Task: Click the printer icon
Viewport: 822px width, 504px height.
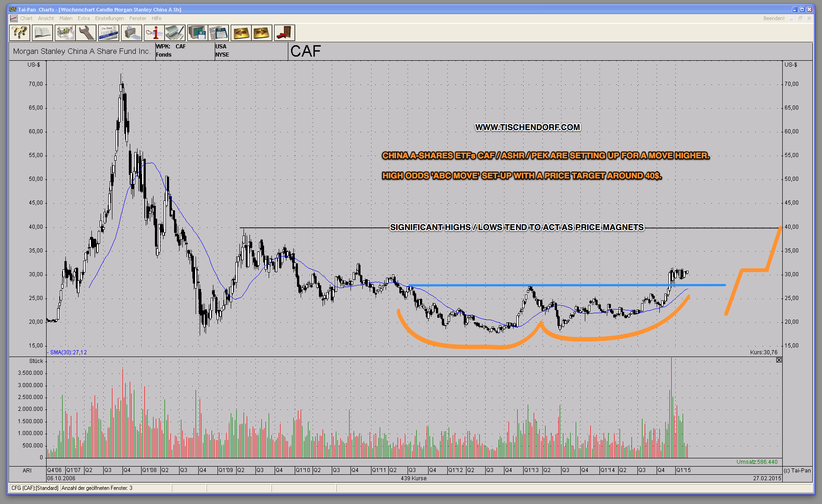Action: tap(131, 33)
